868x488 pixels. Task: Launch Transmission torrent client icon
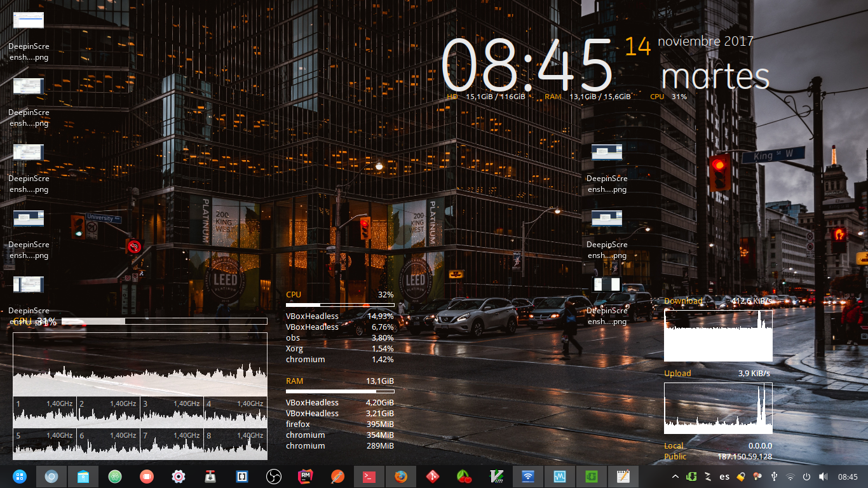point(210,477)
